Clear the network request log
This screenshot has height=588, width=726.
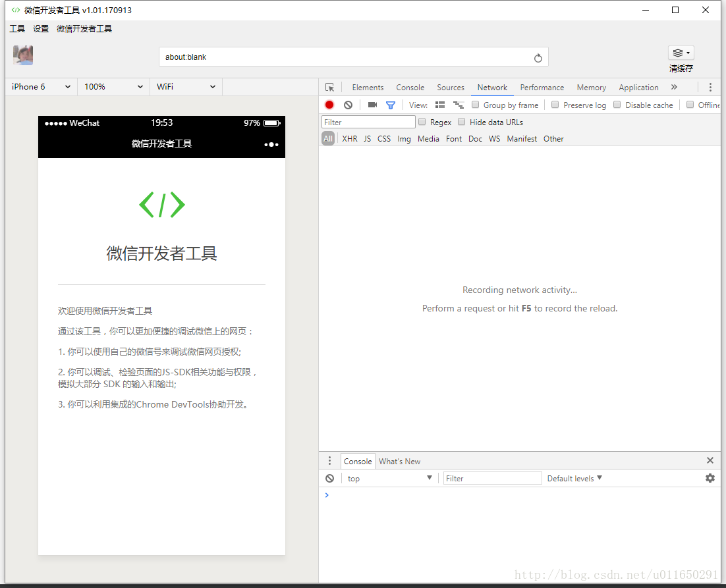tap(348, 104)
